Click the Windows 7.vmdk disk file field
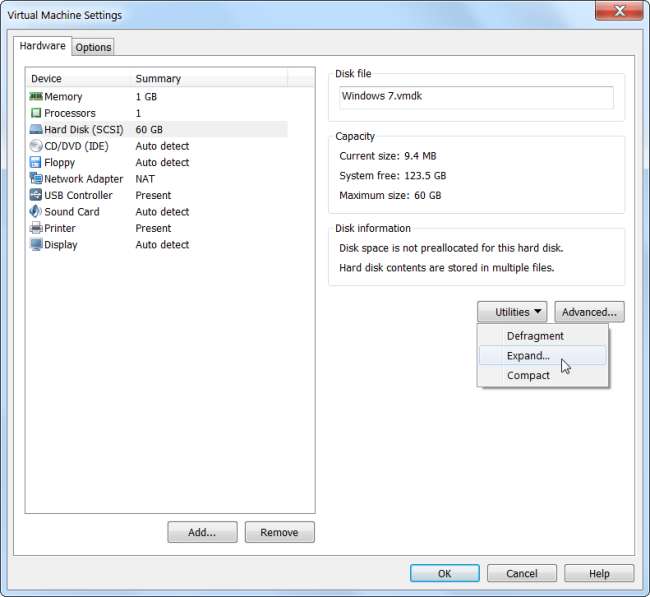Screen dimensions: 650x597 tap(476, 97)
